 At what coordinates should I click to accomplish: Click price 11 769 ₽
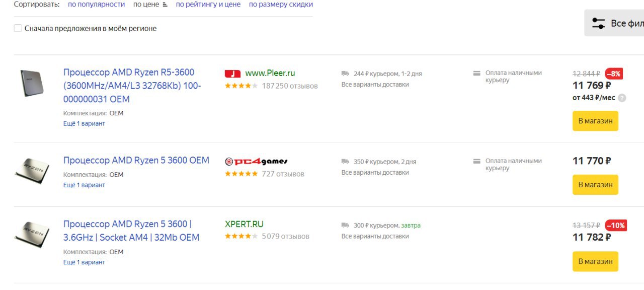[x=592, y=86]
